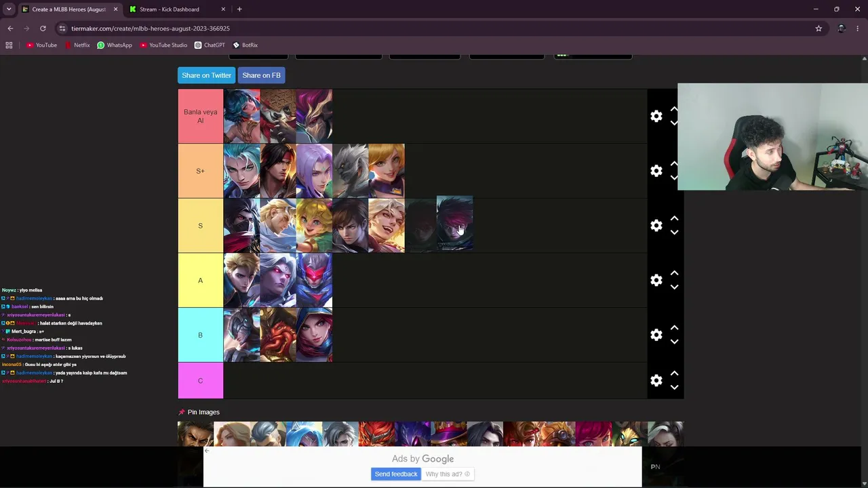The image size is (868, 488).
Task: View site information icon beside the URL
Action: point(62,28)
